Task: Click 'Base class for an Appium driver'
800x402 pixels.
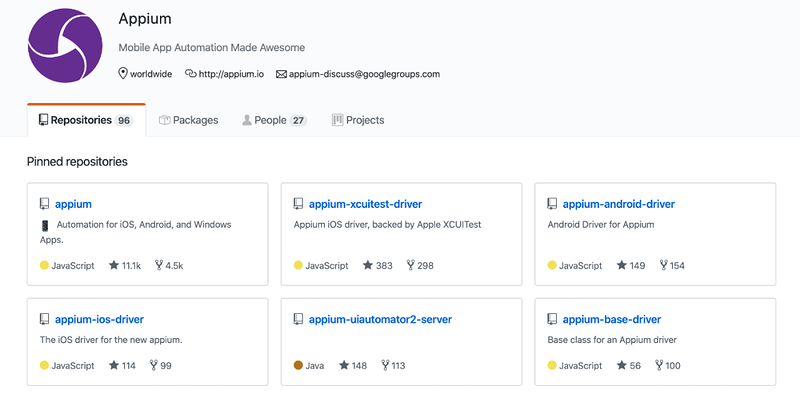Action: click(612, 340)
